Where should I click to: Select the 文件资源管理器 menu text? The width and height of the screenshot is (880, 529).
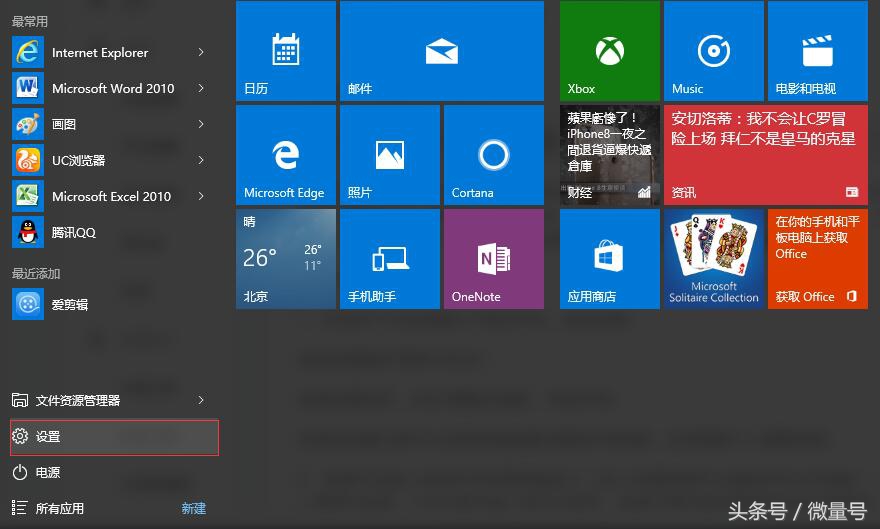coord(78,400)
